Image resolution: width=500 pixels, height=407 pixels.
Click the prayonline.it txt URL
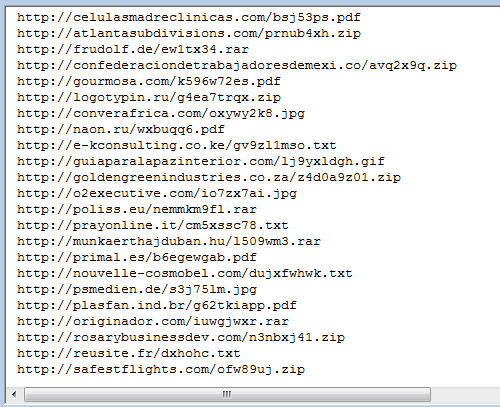153,225
